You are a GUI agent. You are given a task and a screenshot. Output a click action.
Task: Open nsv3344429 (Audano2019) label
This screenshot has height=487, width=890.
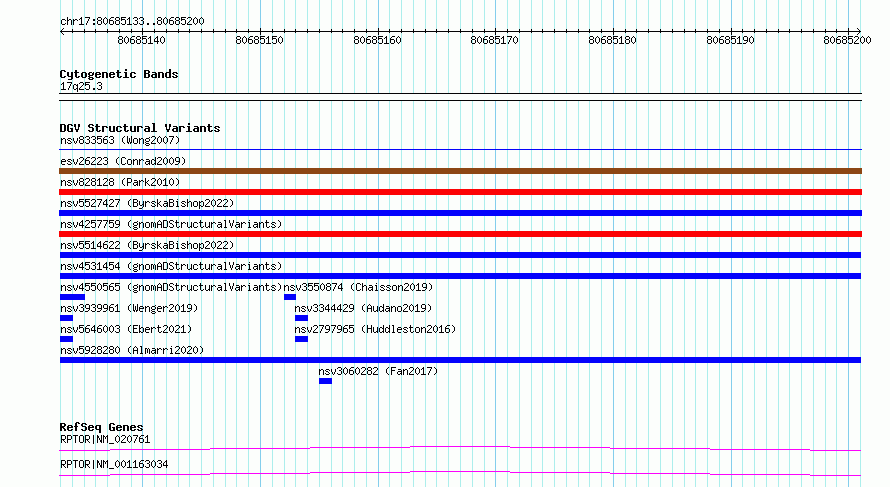coord(363,308)
